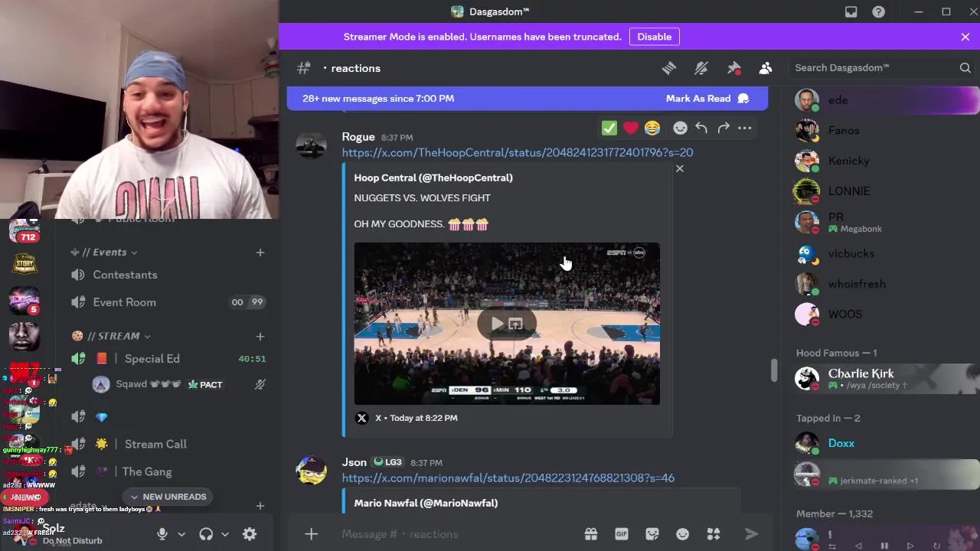Open marionawfal x.com status link
The image size is (980, 551).
(508, 478)
